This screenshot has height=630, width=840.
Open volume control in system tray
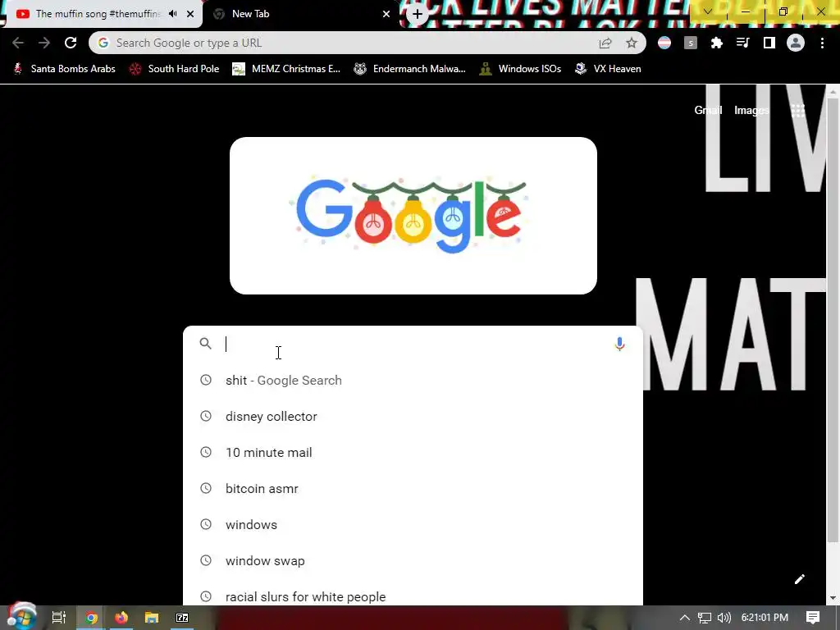pos(724,618)
